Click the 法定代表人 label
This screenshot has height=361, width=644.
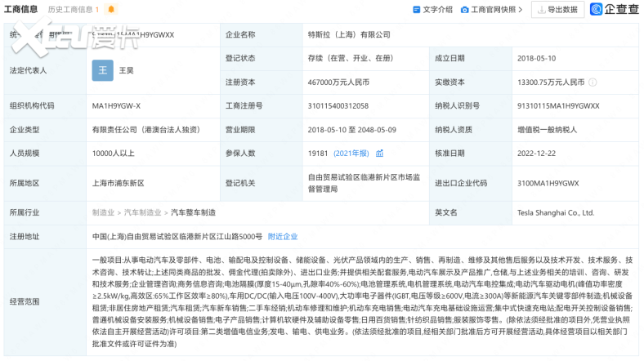pyautogui.click(x=28, y=70)
